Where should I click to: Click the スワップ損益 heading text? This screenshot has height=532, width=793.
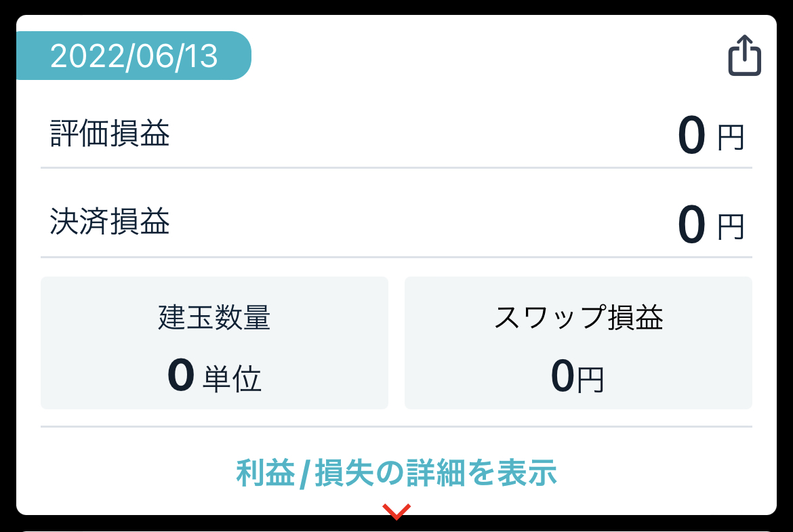[x=578, y=318]
